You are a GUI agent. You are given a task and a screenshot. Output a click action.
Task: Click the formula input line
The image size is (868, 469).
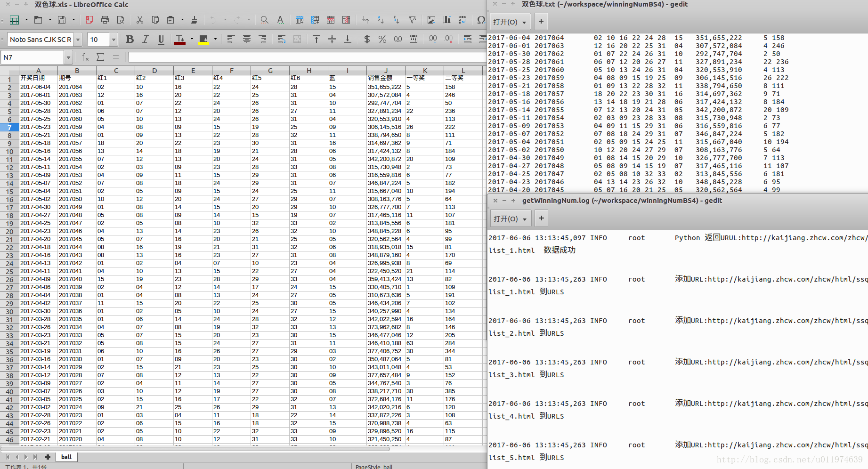pos(307,57)
